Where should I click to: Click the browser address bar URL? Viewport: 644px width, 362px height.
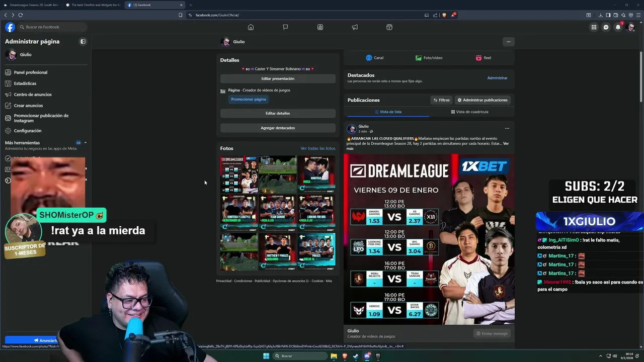tap(217, 15)
